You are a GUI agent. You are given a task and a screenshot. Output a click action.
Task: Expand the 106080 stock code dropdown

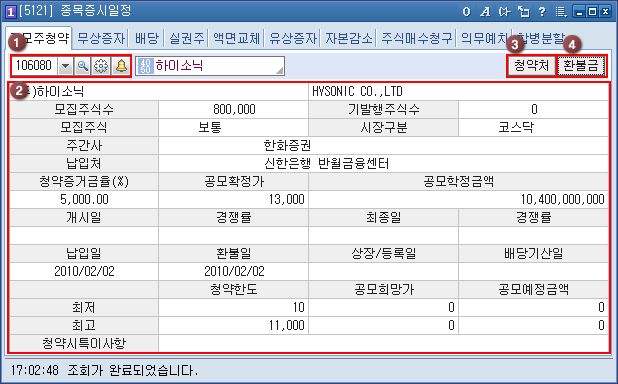point(65,66)
